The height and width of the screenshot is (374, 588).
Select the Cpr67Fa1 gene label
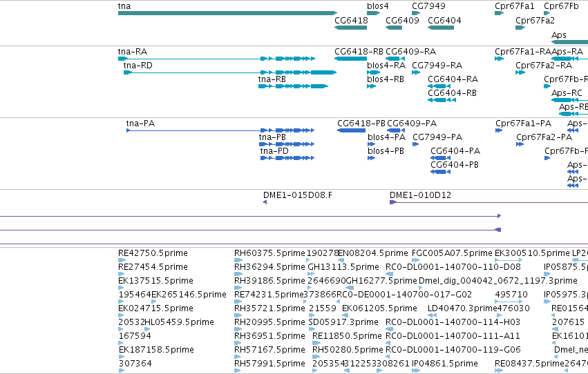click(x=515, y=6)
